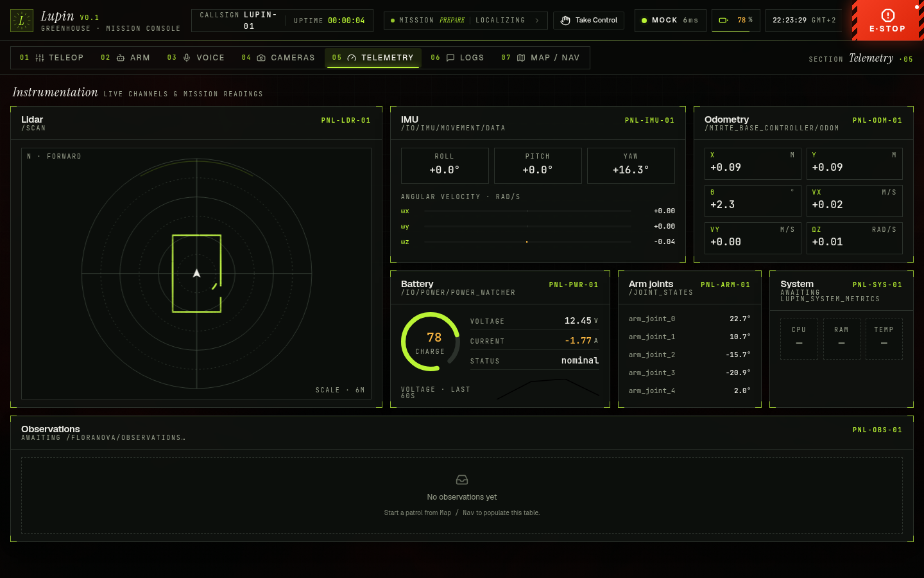Click the ωx angular velocity bar

coord(527,211)
